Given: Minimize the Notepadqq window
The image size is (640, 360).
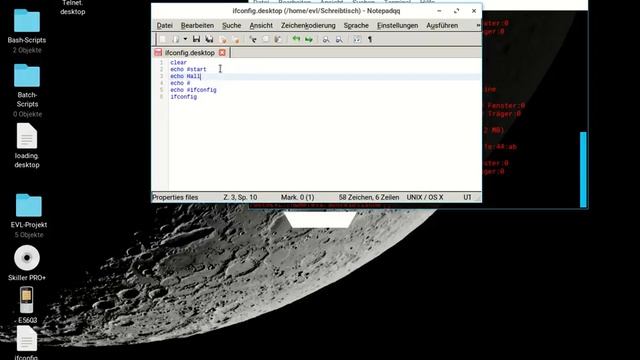Looking at the screenshot, I should pos(439,11).
